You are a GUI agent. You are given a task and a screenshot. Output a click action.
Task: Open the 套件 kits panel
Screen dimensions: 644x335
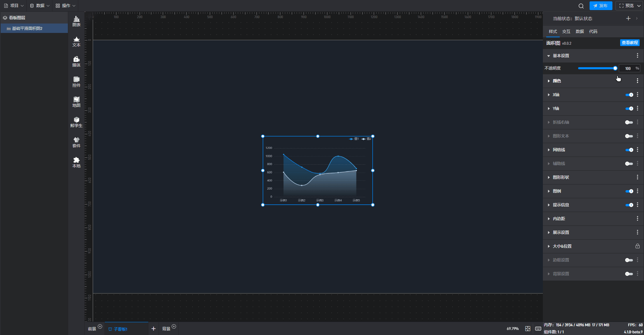[76, 142]
